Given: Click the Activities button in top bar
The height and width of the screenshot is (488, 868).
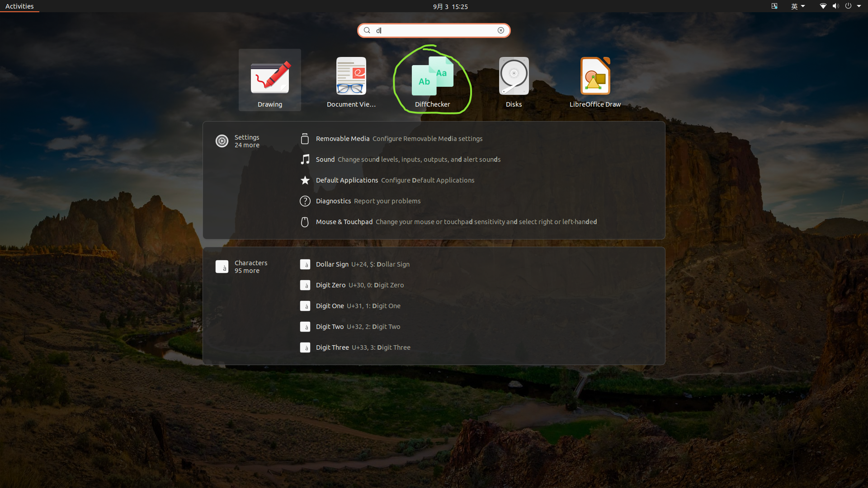Looking at the screenshot, I should [x=19, y=6].
